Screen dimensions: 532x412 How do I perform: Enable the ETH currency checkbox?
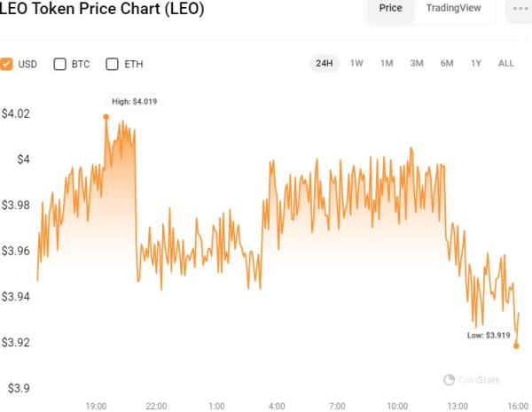click(113, 64)
